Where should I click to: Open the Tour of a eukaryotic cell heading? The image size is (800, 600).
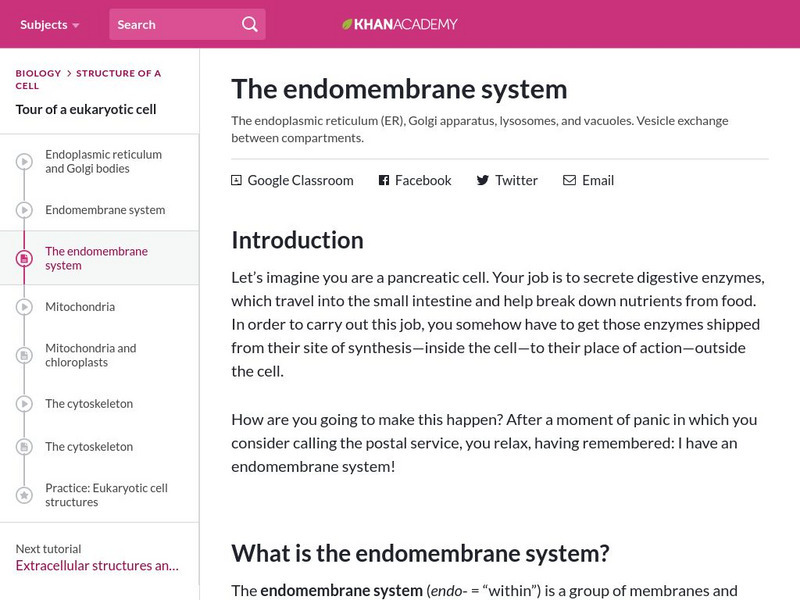click(x=86, y=109)
